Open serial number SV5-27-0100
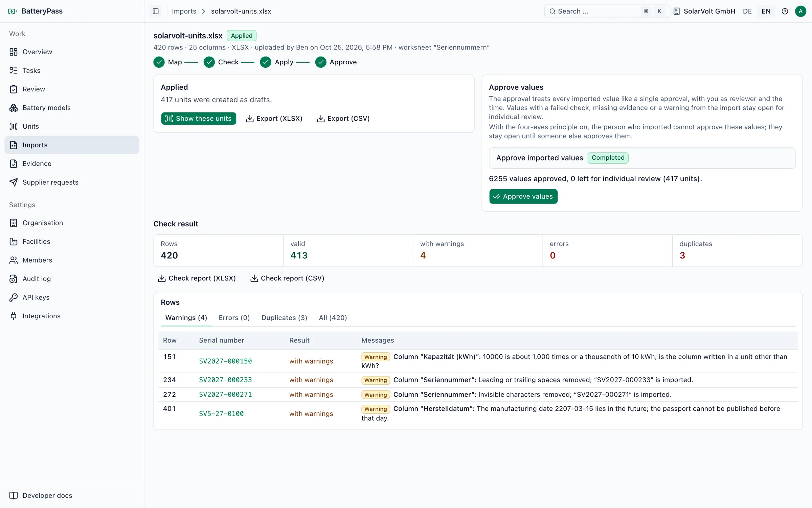Image resolution: width=812 pixels, height=508 pixels. [221, 414]
